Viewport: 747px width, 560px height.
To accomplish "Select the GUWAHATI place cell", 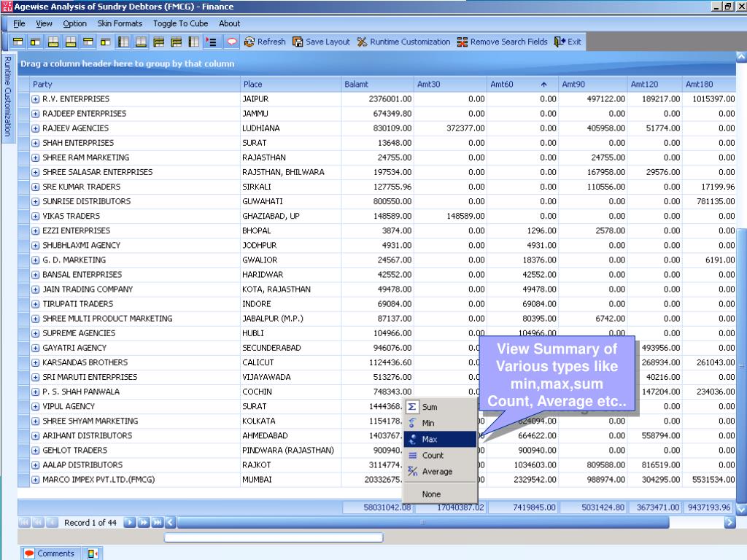I will pos(290,201).
